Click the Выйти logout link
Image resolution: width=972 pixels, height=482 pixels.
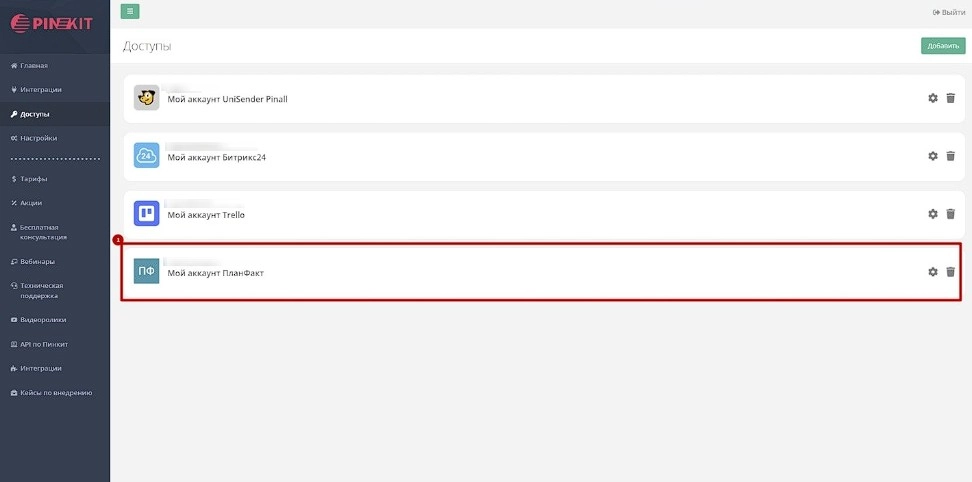(949, 12)
